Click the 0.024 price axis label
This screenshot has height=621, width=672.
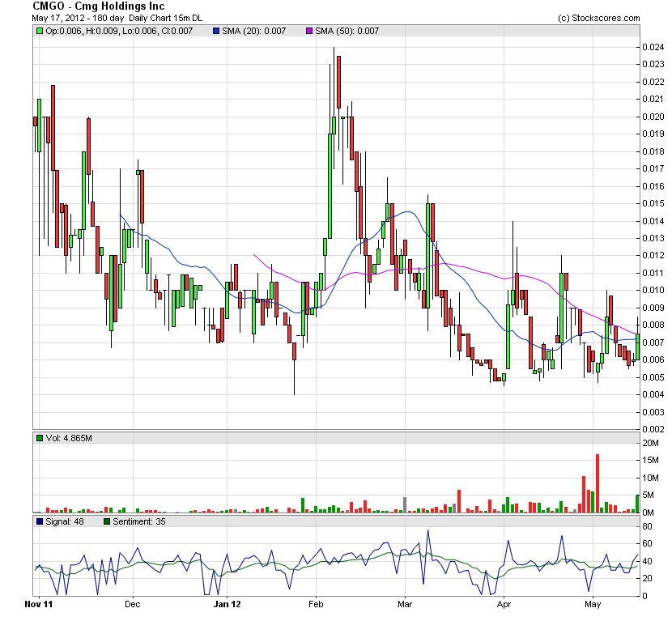(x=653, y=47)
